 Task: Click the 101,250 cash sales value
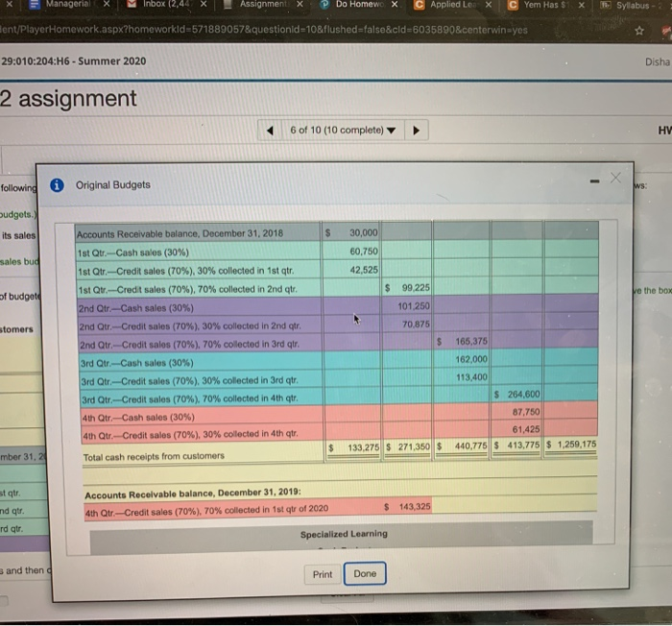(x=414, y=306)
